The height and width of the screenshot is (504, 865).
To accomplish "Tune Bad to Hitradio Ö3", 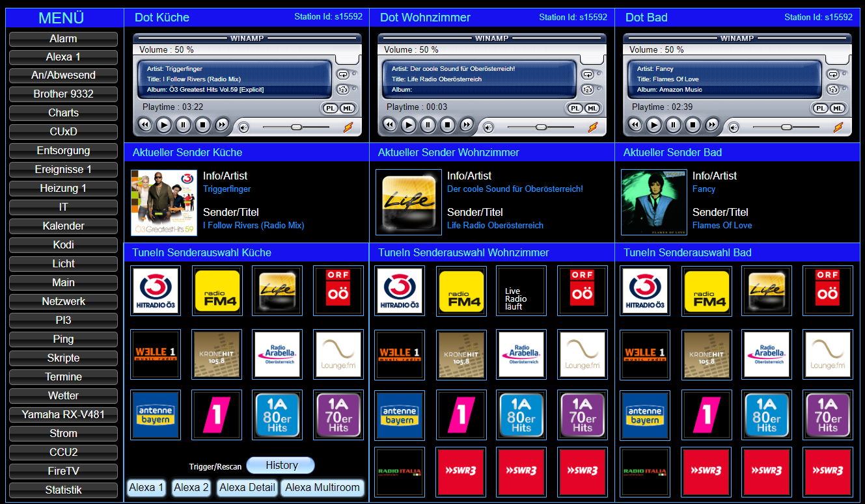I will [x=645, y=291].
